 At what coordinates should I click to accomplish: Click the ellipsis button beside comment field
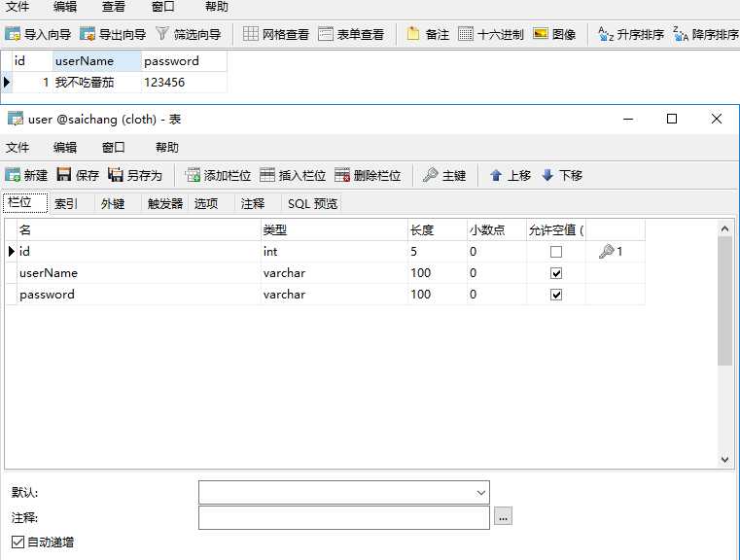click(x=503, y=516)
